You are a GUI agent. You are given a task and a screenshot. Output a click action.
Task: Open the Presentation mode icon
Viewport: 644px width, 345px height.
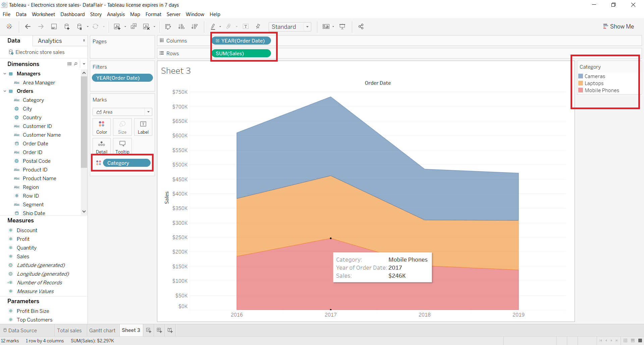pos(342,27)
